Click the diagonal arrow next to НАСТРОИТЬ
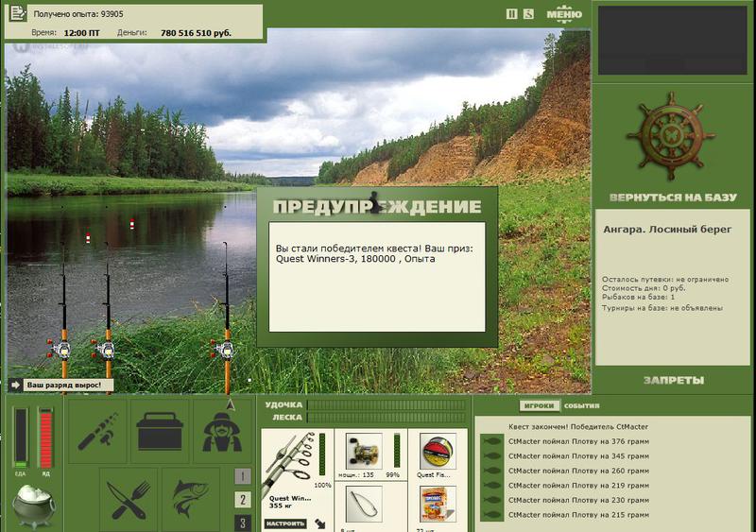 320,523
